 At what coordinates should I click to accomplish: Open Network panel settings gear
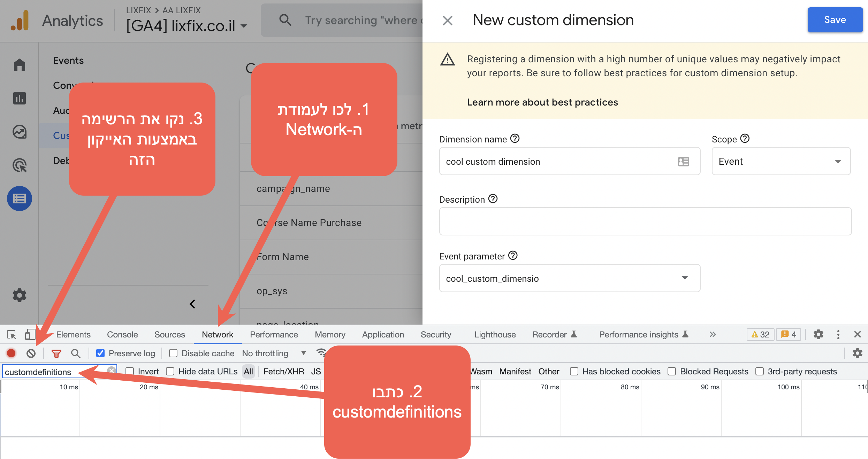[858, 353]
